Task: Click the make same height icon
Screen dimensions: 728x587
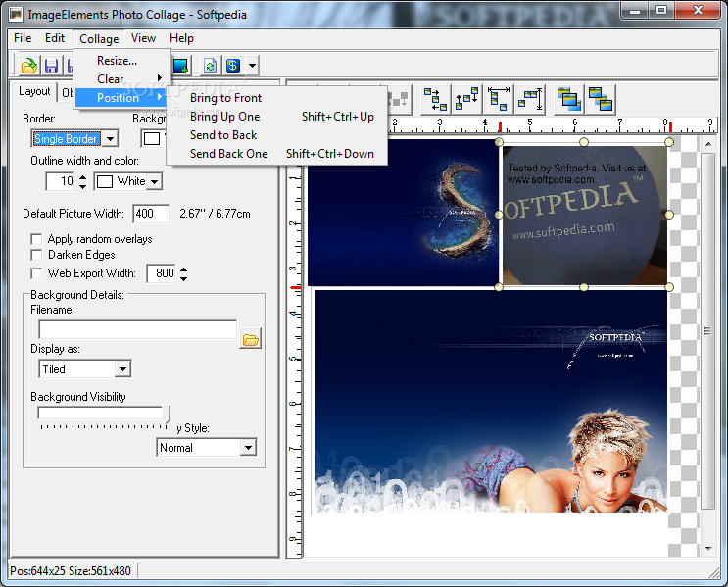Action: 530,99
